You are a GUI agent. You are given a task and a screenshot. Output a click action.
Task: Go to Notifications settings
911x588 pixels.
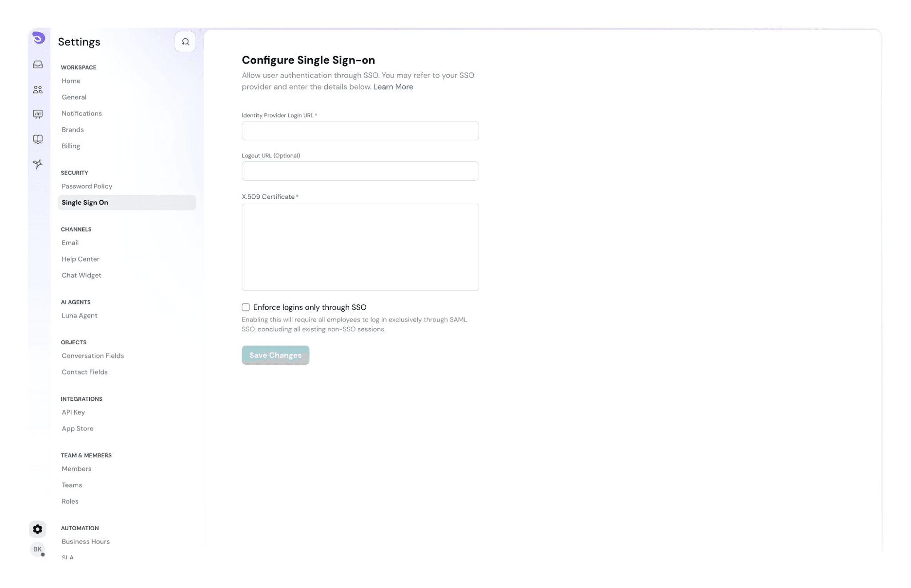82,113
